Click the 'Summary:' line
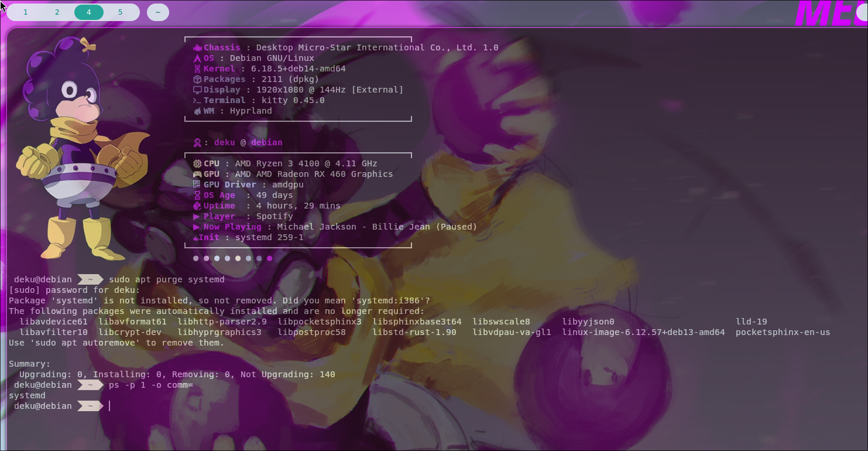The width and height of the screenshot is (868, 451). tap(30, 364)
